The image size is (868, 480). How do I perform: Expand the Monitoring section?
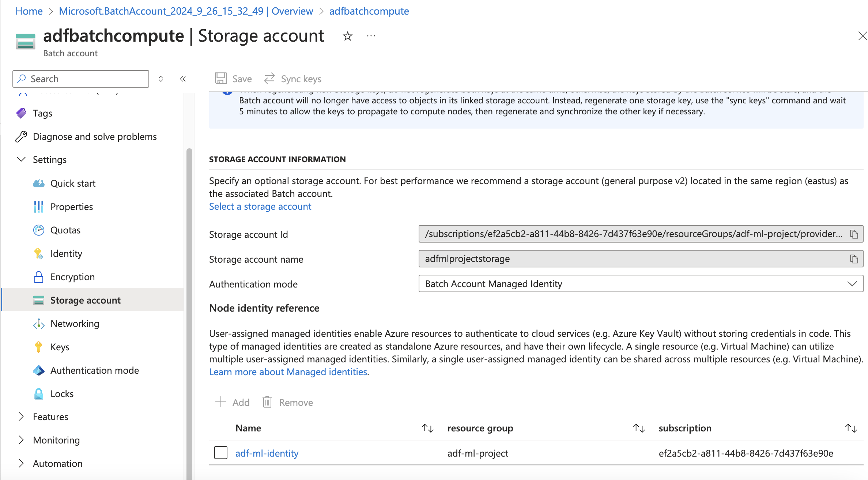click(21, 440)
